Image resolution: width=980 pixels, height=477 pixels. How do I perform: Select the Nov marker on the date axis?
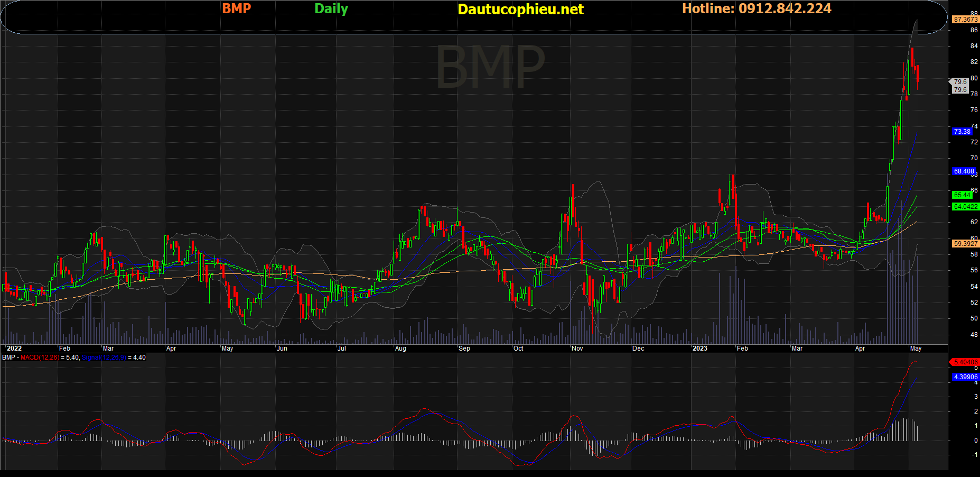point(577,348)
